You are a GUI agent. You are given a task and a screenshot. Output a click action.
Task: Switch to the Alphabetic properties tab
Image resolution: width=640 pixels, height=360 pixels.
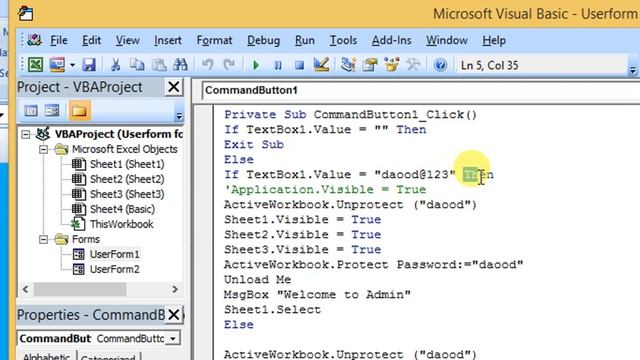coord(47,356)
